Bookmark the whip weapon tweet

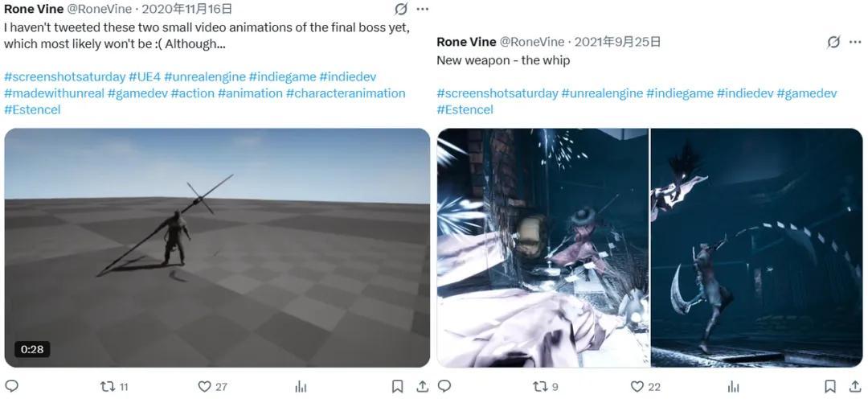(830, 386)
